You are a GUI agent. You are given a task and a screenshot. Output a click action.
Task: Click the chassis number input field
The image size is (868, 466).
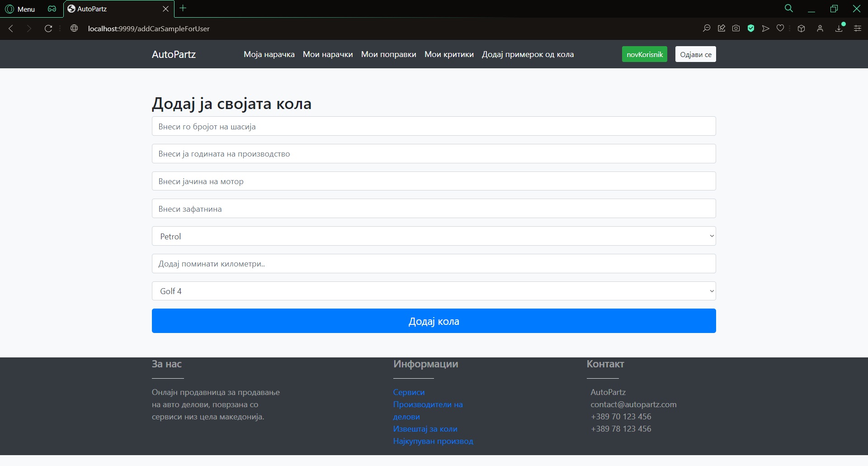pos(434,126)
